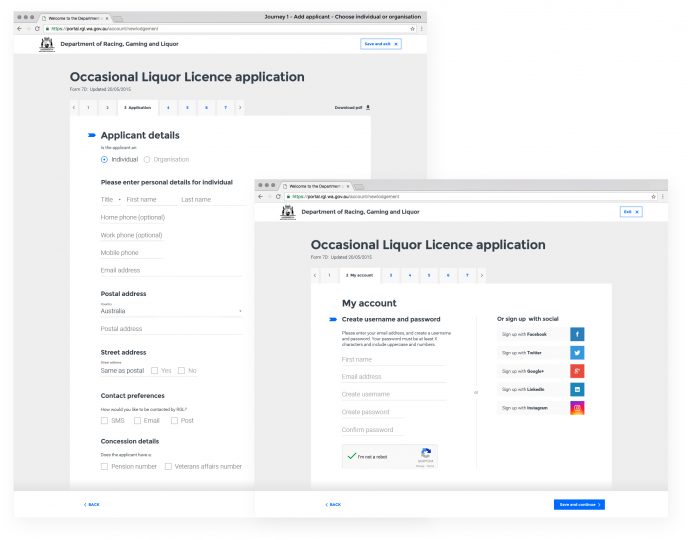
Task: Open step 4 tab in left form
Action: [168, 107]
